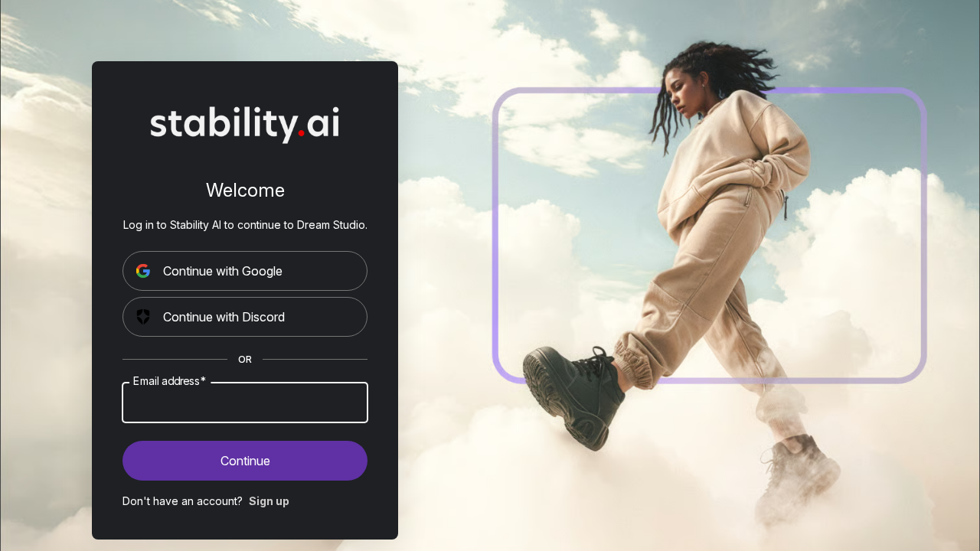Focus the Email address input field
980x551 pixels.
[x=245, y=403]
